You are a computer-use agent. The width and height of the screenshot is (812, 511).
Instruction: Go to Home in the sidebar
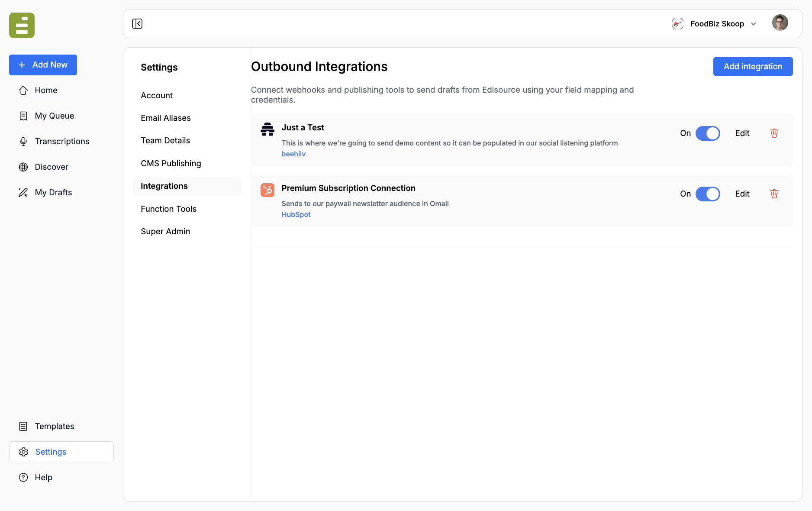61,90
